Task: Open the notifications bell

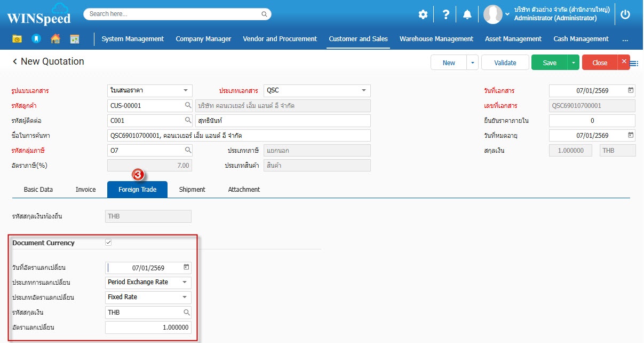Action: coord(467,14)
